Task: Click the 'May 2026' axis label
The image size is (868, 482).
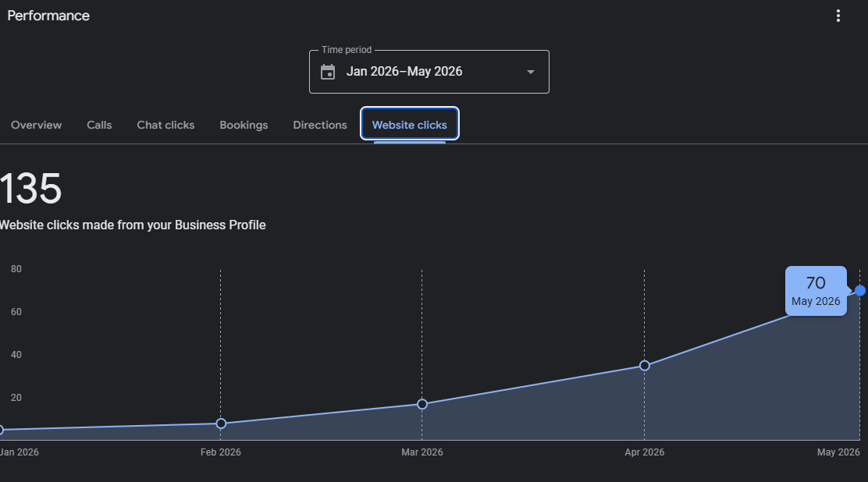Action: point(838,452)
